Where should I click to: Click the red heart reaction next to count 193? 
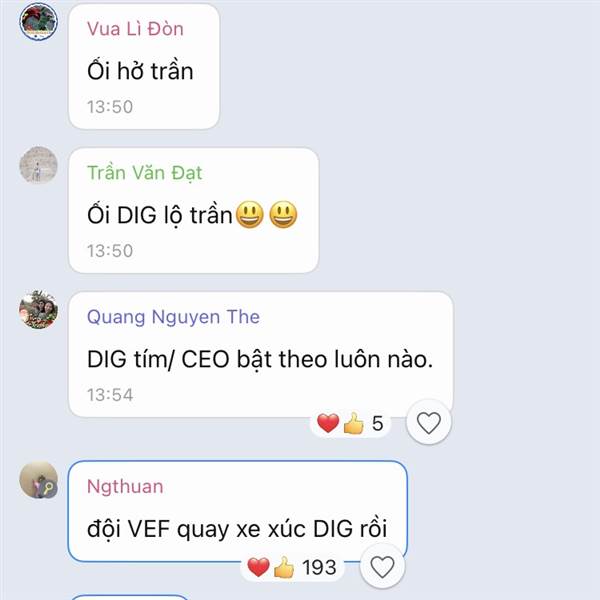point(258,567)
